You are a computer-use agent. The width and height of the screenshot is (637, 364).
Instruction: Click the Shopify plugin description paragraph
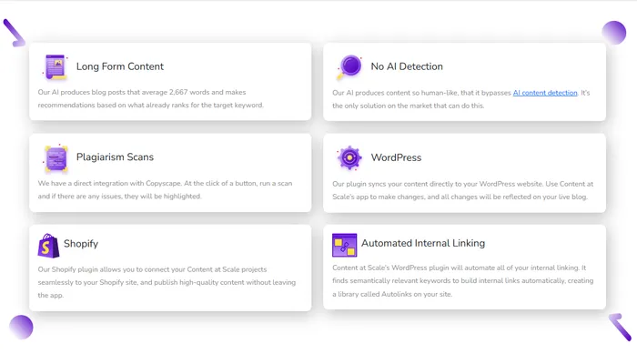165,282
